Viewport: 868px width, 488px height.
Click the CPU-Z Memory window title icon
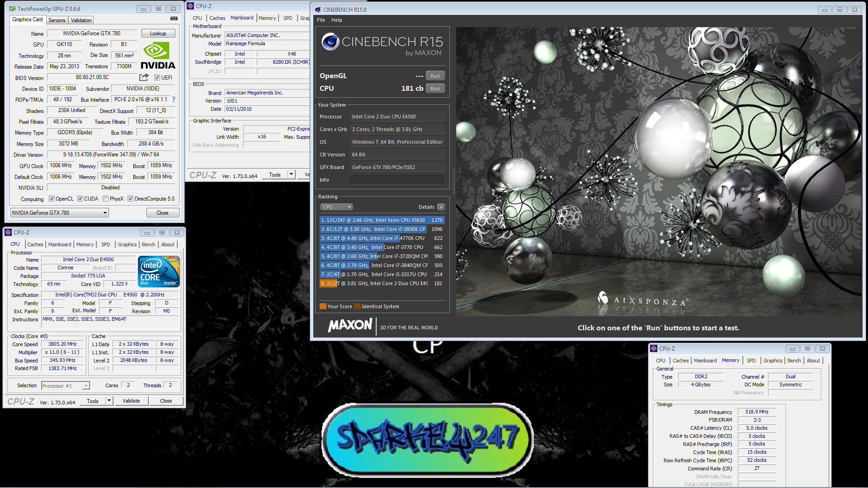654,348
